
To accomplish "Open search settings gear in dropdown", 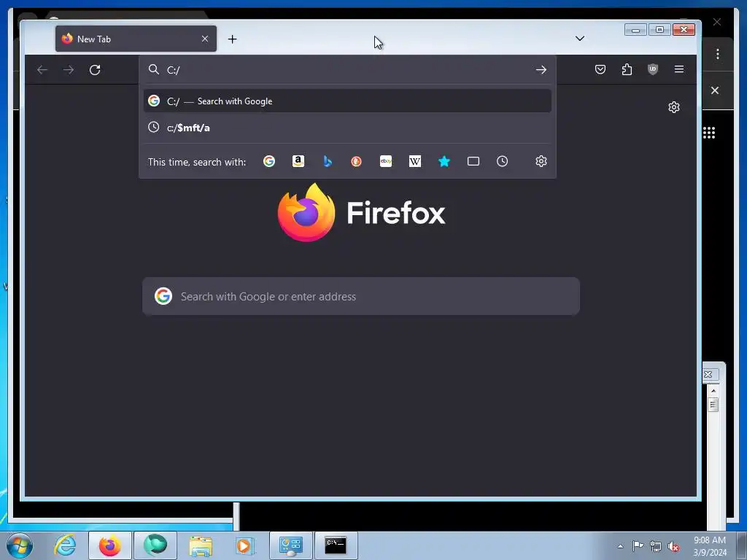I will pos(541,161).
